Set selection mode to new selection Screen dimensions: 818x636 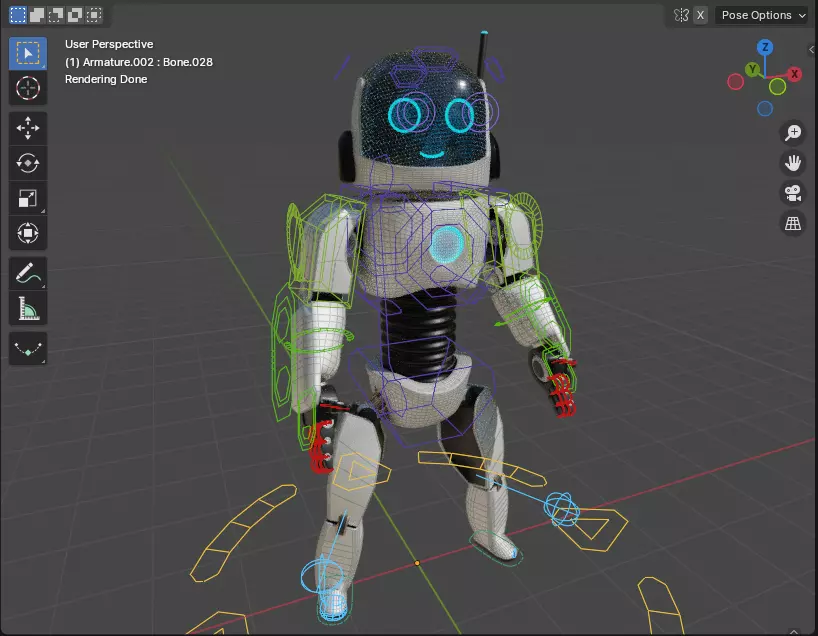pyautogui.click(x=18, y=15)
